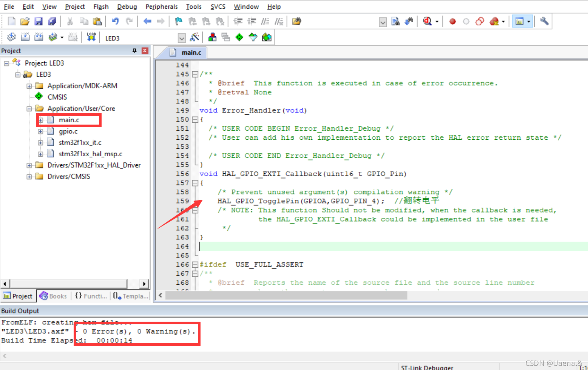The image size is (588, 370).
Task: Cut selection using scissors icon
Action: coord(70,22)
